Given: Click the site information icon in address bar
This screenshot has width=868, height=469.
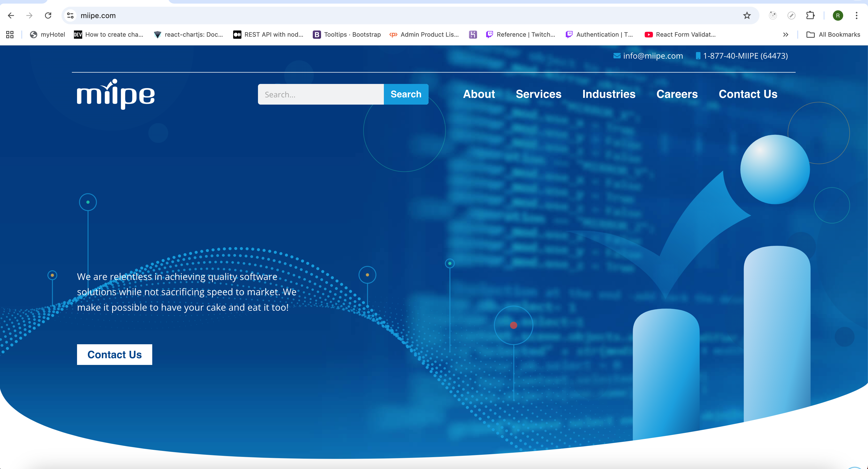Looking at the screenshot, I should [x=70, y=15].
